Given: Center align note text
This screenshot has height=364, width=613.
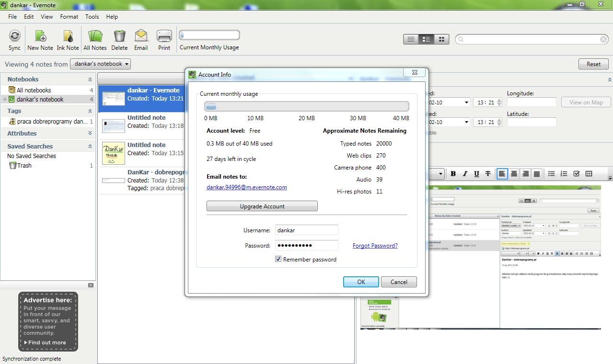Looking at the screenshot, I should [x=514, y=174].
